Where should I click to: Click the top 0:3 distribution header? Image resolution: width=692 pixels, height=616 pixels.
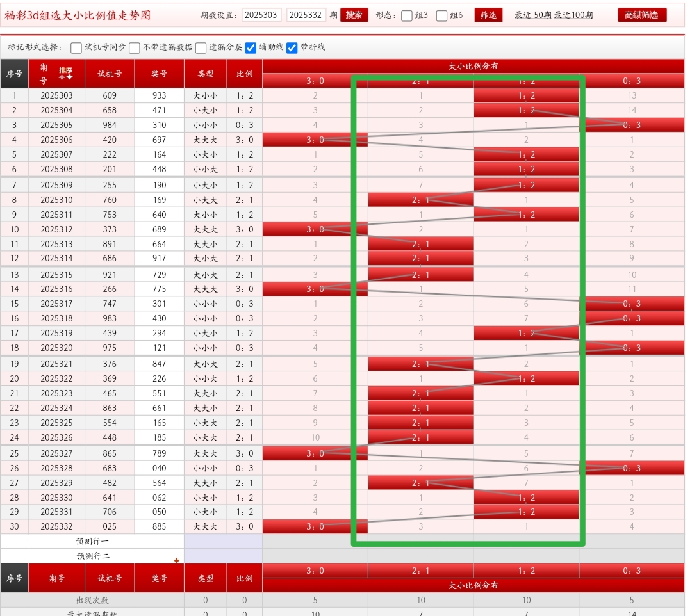632,81
